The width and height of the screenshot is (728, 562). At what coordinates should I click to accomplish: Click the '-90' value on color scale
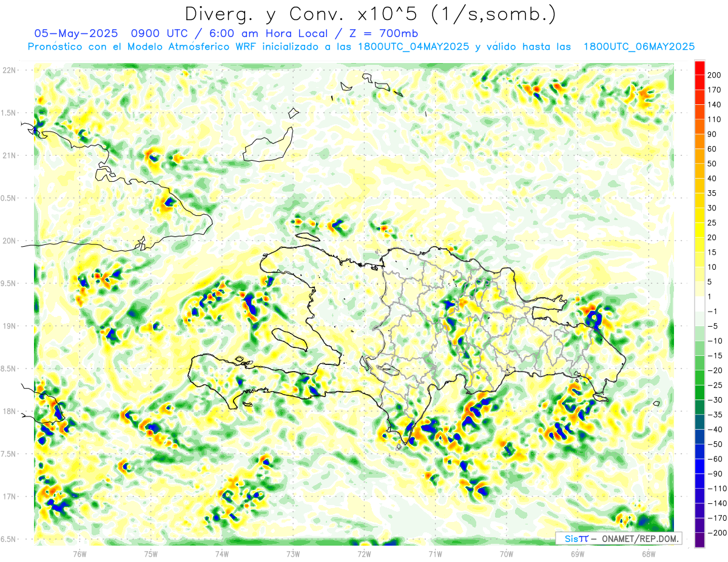point(716,473)
